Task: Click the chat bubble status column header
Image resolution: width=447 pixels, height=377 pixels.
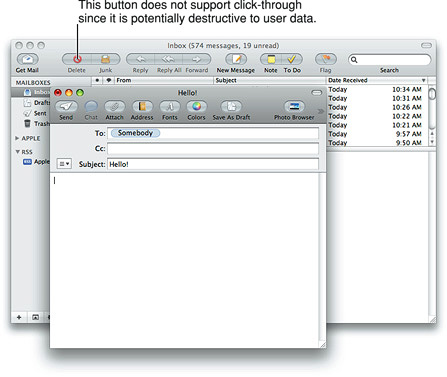Action: (x=109, y=80)
